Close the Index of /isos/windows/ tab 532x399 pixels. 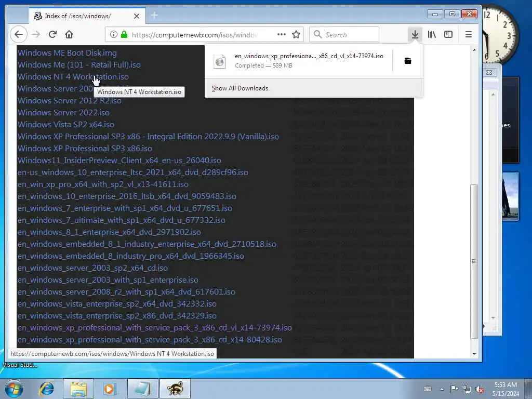coord(137,16)
